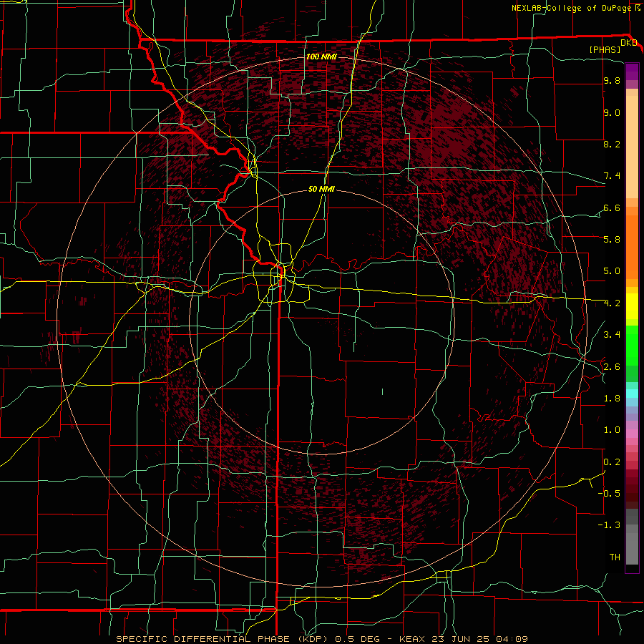644x644 pixels.
Task: Click the NEXLAB logo icon beside DuPage
Action: tap(638, 8)
